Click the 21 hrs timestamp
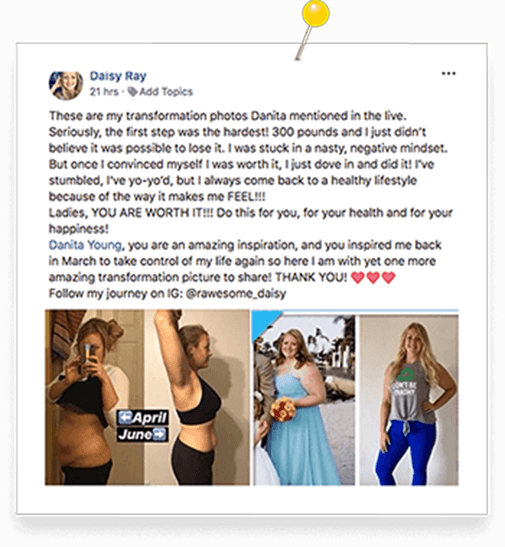Viewport: 505px width, 547px height. click(x=104, y=92)
